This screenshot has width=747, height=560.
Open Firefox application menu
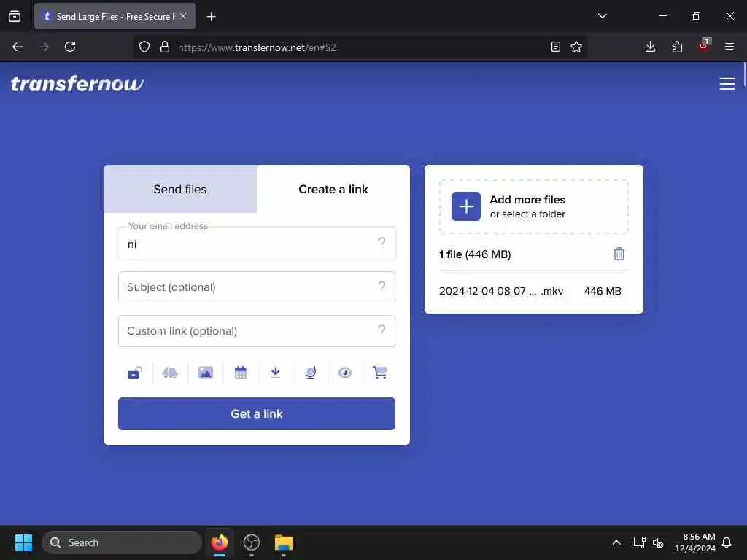[x=729, y=47]
